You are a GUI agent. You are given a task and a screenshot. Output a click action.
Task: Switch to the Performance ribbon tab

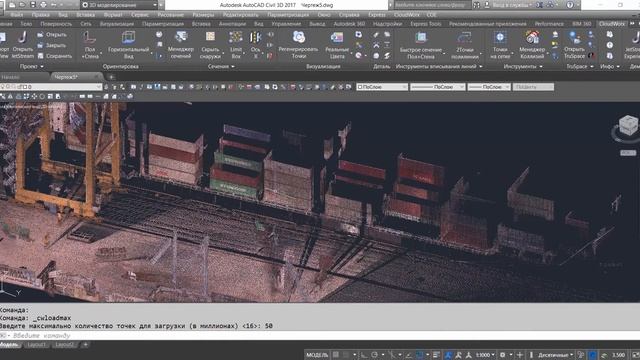click(549, 24)
